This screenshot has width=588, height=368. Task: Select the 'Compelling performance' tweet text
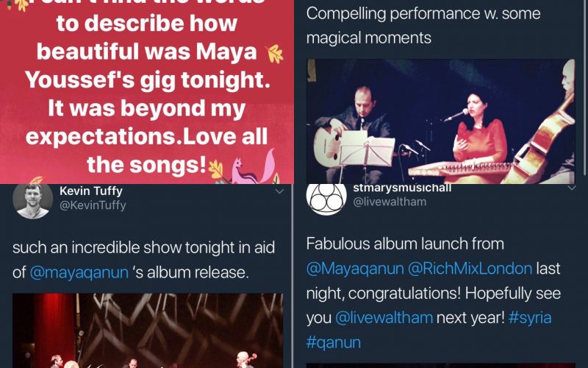tap(423, 26)
